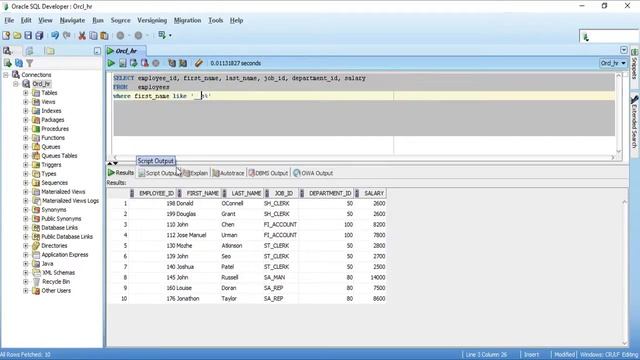Open the Extended Search side panel
Viewport: 640px width, 360px height.
tap(634, 123)
